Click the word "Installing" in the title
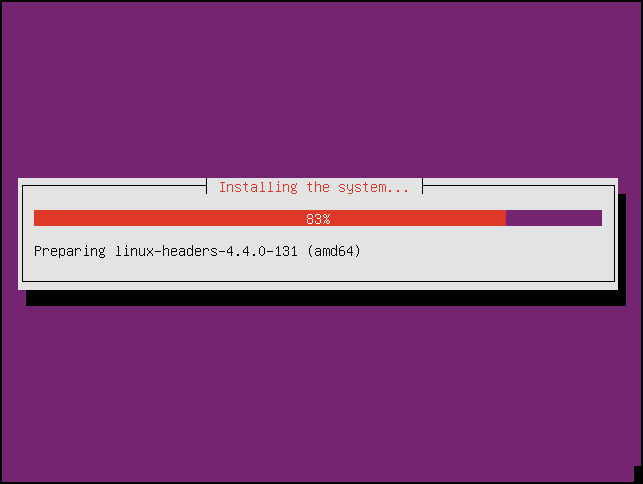The image size is (643, 484). [258, 187]
